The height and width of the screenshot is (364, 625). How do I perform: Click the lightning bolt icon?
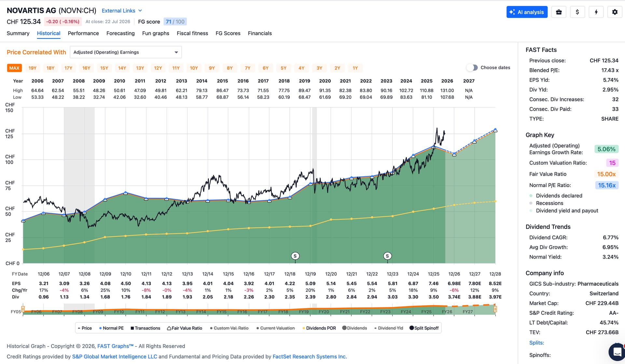click(596, 12)
